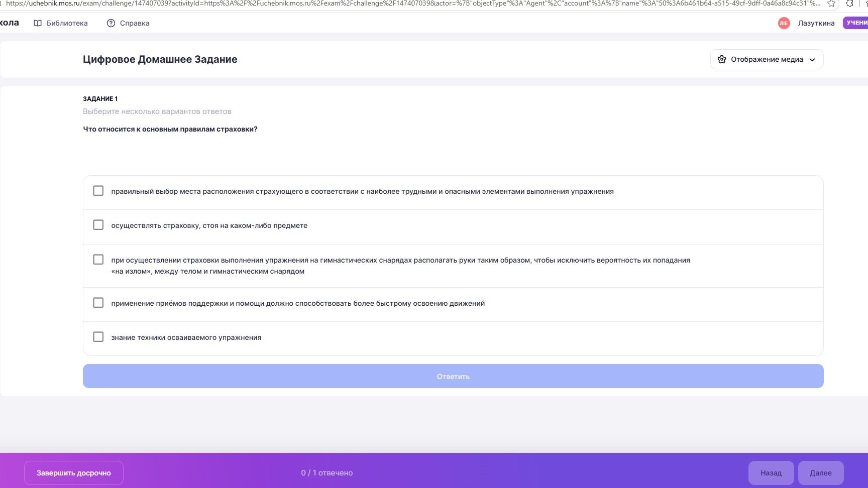Check "осуществлять страховку, стоя на каком-либо предмете"
This screenshot has height=488, width=868.
point(98,225)
